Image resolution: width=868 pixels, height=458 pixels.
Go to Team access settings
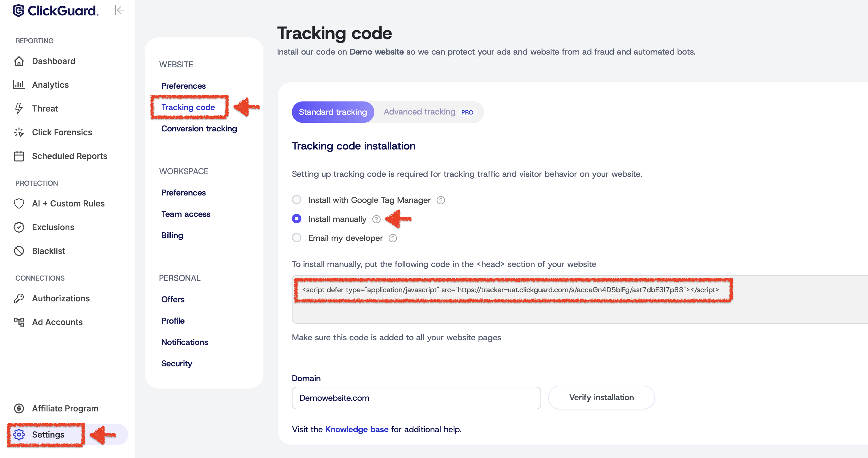coord(186,214)
